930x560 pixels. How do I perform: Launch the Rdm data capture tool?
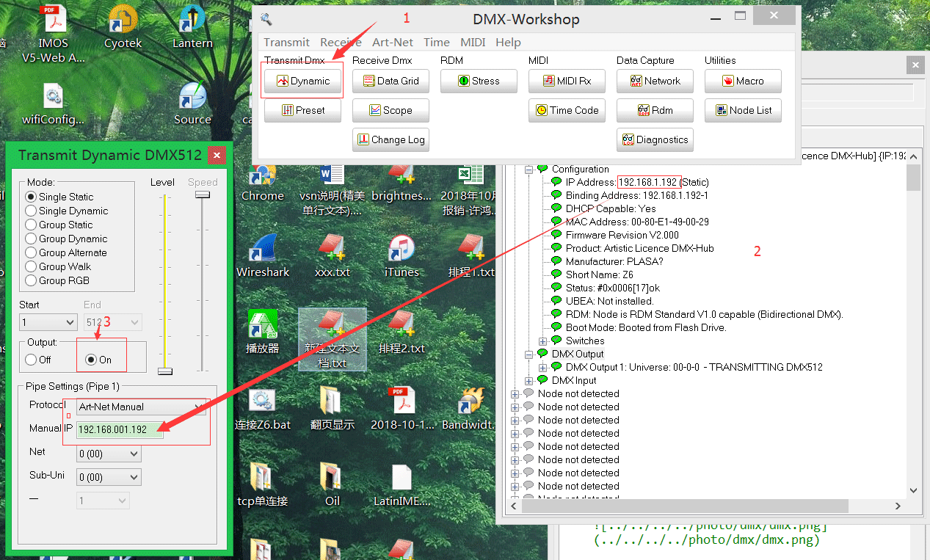tap(654, 110)
